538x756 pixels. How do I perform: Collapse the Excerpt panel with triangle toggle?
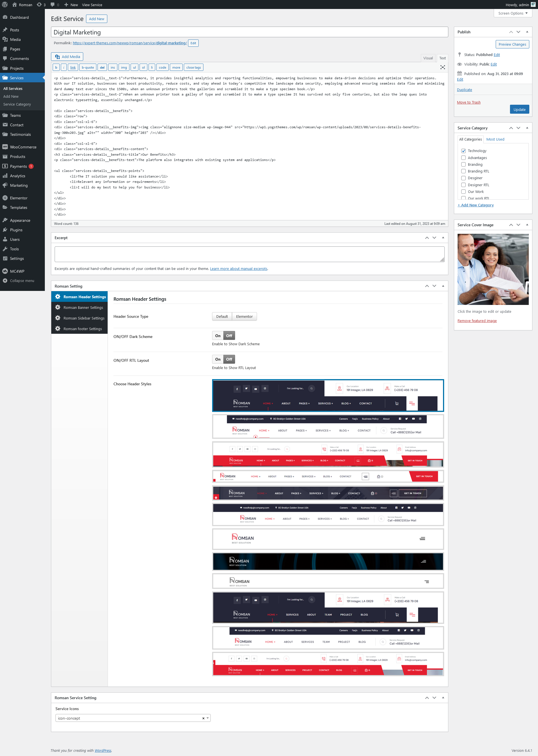tap(443, 238)
